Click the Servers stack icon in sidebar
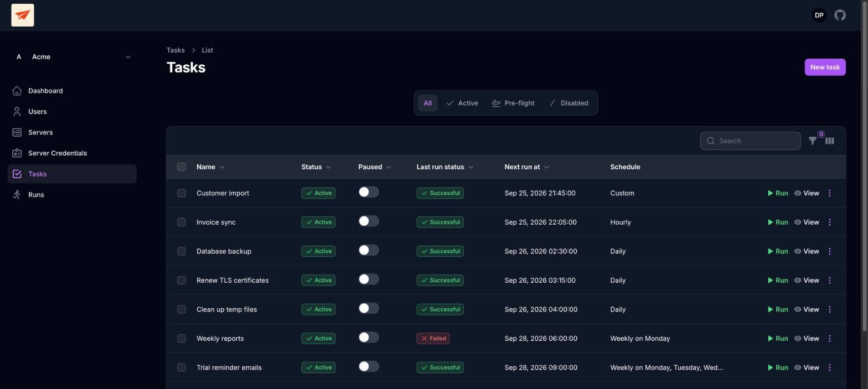The height and width of the screenshot is (389, 868). point(17,132)
